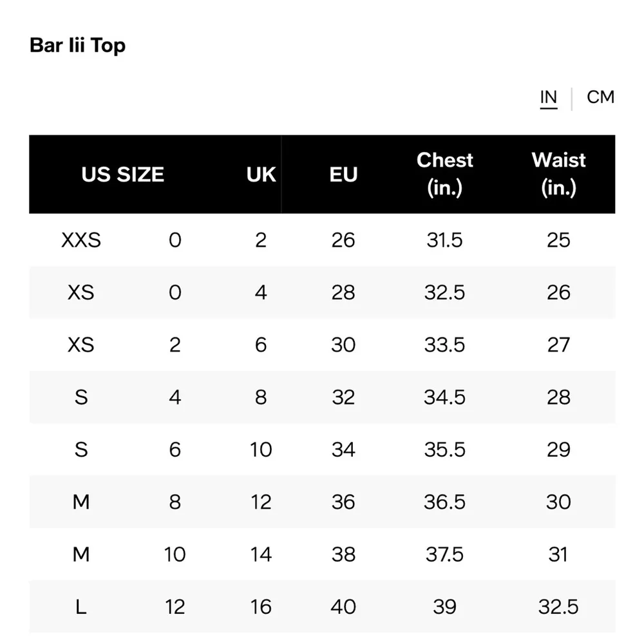
Task: Click the US SIZE column header
Action: [x=122, y=175]
